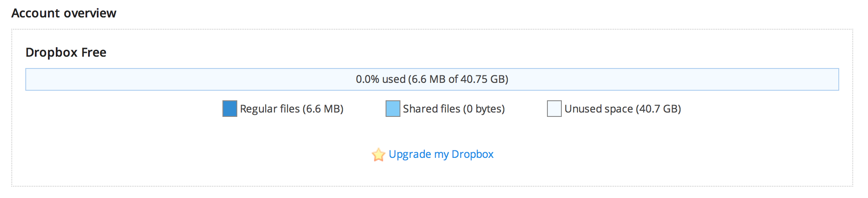Click the "(6.6 MB)" legend size value
The height and width of the screenshot is (198, 868).
[x=323, y=109]
